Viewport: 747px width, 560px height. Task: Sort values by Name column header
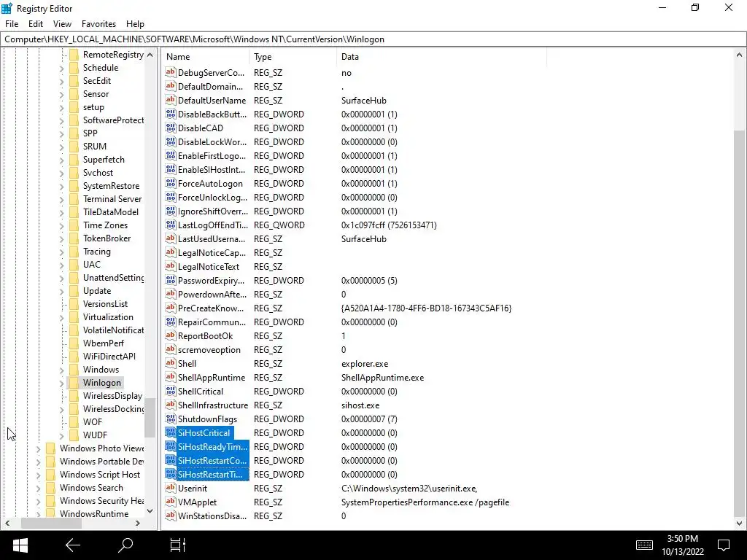point(205,57)
